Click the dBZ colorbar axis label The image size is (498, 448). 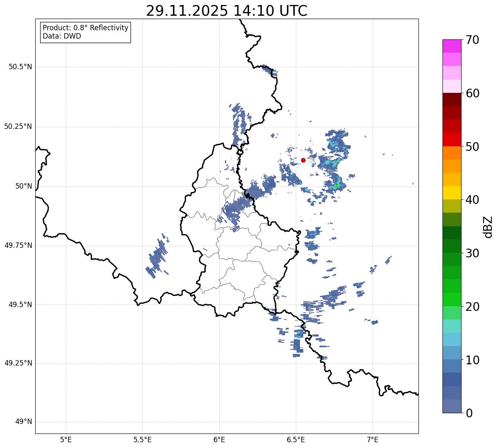point(488,227)
